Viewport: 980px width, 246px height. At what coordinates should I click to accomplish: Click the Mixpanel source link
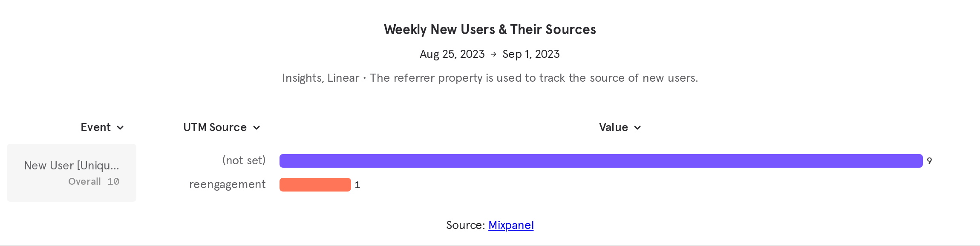[x=510, y=225]
